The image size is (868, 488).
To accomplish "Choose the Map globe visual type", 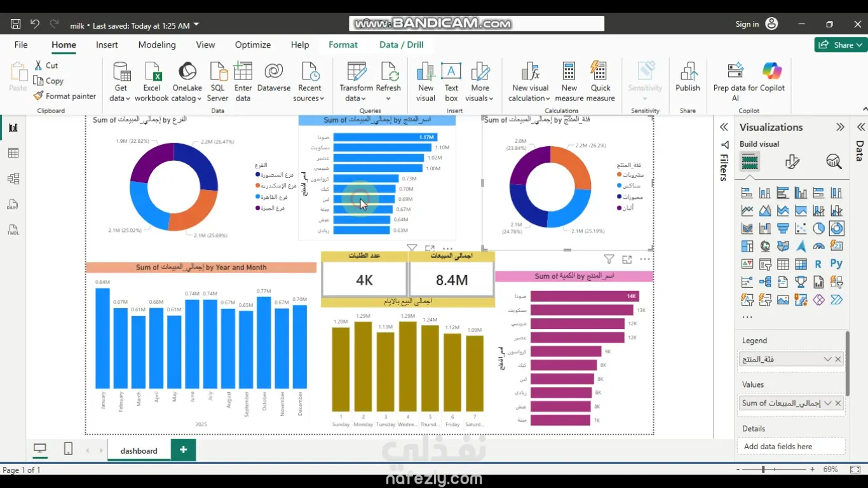I will click(x=765, y=247).
